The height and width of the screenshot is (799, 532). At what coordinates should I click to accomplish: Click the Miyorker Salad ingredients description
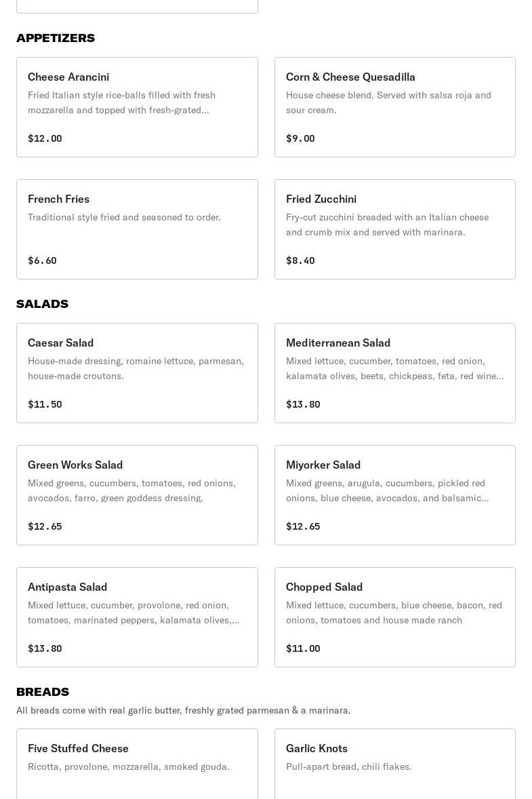coord(387,490)
